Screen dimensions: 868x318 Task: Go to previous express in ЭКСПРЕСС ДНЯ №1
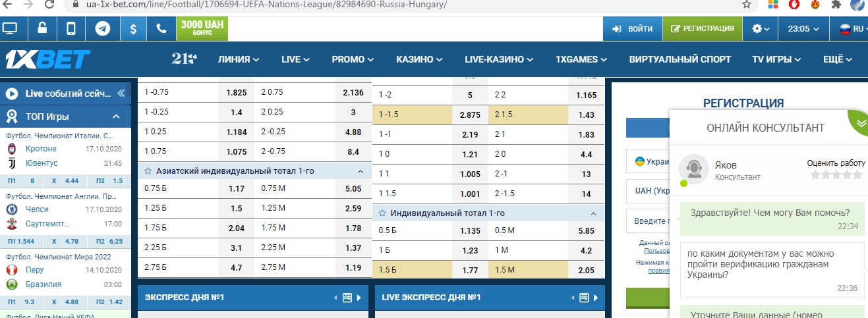click(x=337, y=298)
